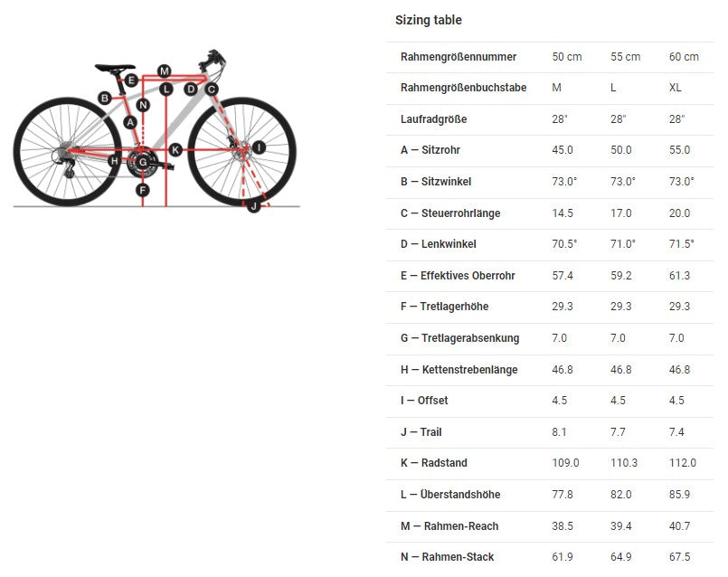The height and width of the screenshot is (577, 728).
Task: Click the H marker on the chainstay
Action: pos(114,161)
